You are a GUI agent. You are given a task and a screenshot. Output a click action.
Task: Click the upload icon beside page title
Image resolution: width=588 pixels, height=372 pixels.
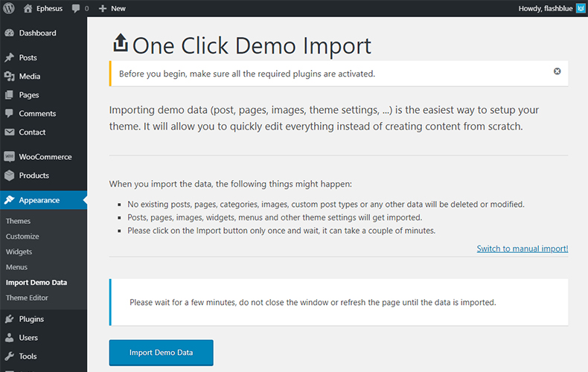coord(121,42)
